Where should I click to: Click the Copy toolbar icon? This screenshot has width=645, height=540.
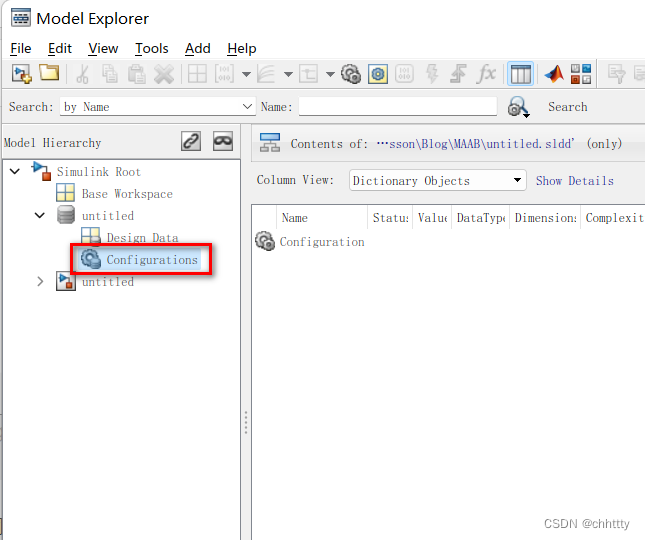[109, 74]
